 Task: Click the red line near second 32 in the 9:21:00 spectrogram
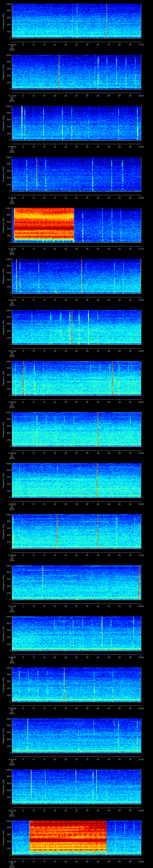[x=82, y=276]
